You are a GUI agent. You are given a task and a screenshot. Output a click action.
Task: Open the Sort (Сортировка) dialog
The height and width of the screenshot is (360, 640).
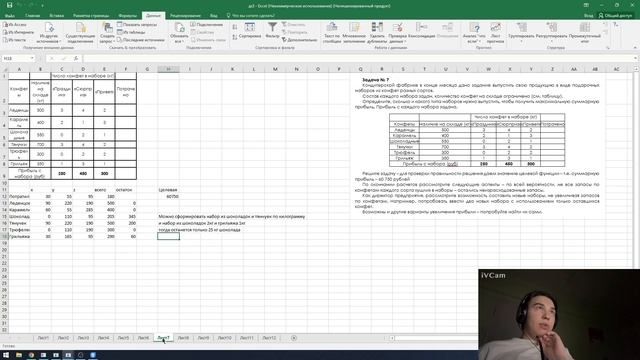point(249,31)
